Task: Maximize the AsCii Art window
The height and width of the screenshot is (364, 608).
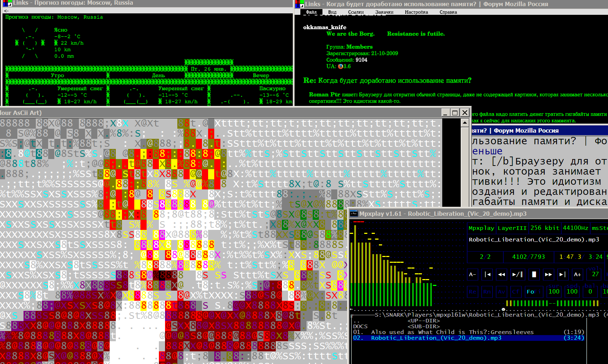Action: (x=455, y=112)
